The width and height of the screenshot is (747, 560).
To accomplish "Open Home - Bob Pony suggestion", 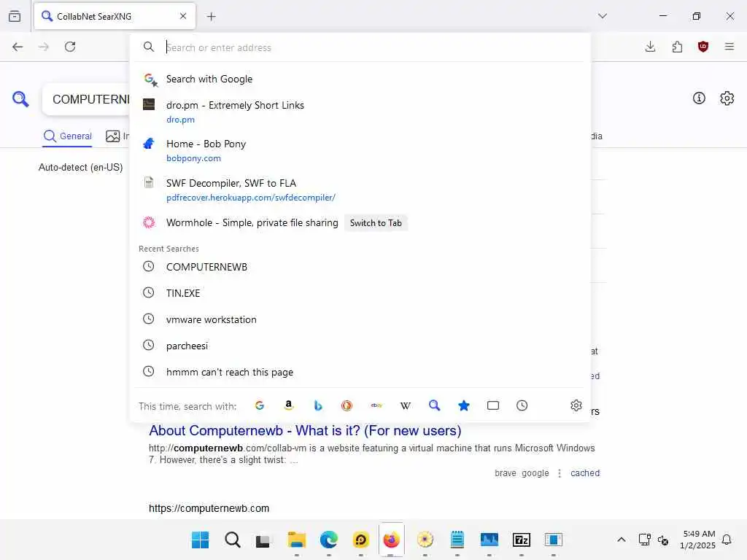I will [360, 150].
